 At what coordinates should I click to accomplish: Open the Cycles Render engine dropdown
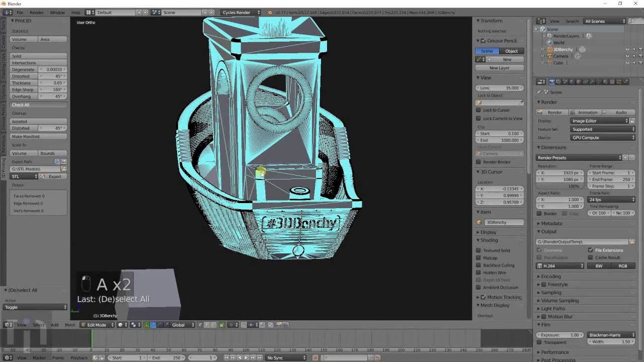point(242,12)
